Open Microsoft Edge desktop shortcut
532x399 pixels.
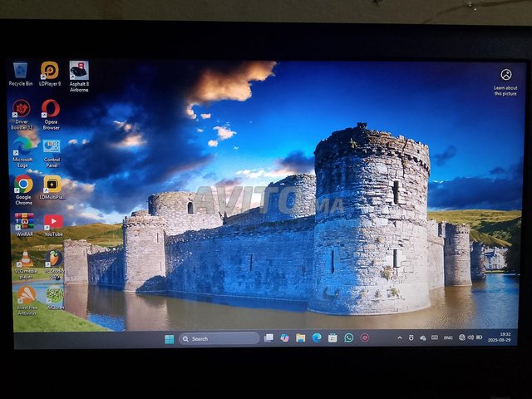(x=22, y=147)
